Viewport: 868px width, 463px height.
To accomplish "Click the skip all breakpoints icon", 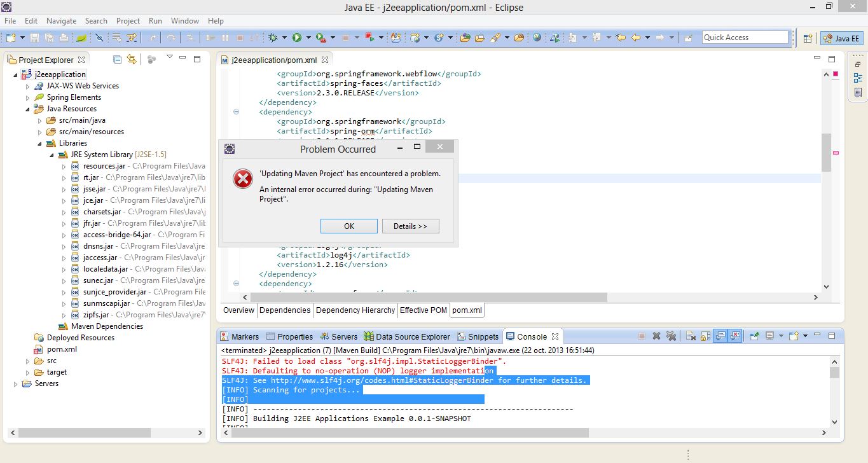I will pyautogui.click(x=99, y=38).
